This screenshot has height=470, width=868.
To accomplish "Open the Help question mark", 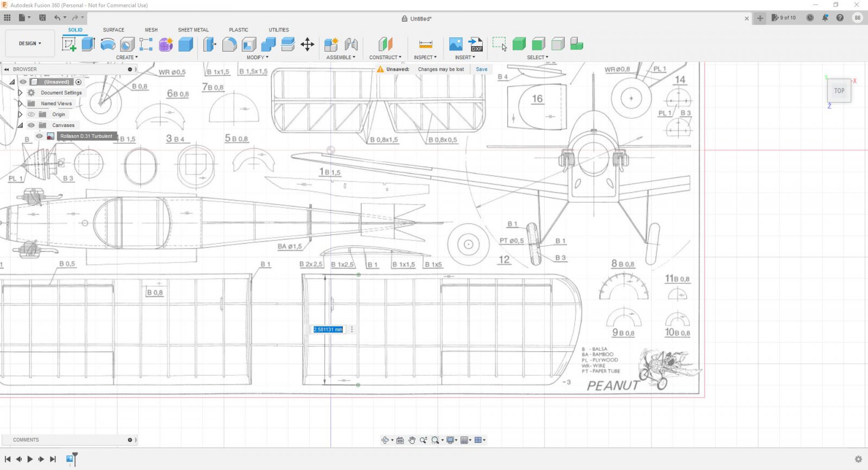I will (x=840, y=18).
